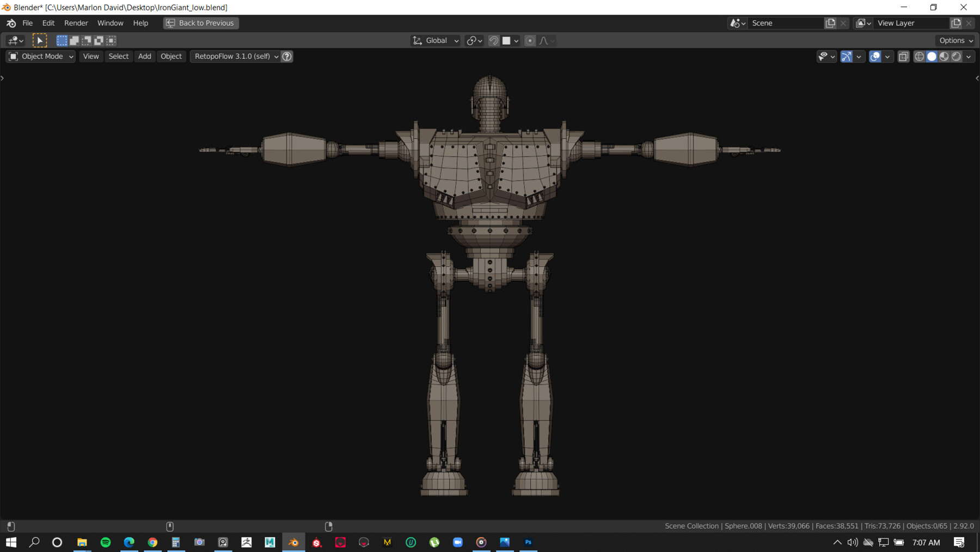Expand the Options dropdown

pyautogui.click(x=955, y=40)
